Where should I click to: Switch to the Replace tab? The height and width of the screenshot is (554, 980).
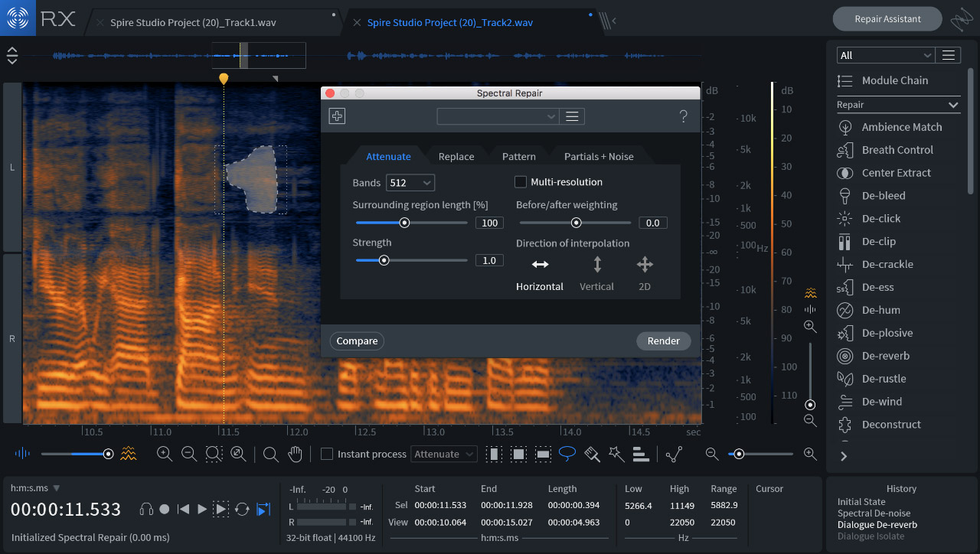click(x=456, y=156)
